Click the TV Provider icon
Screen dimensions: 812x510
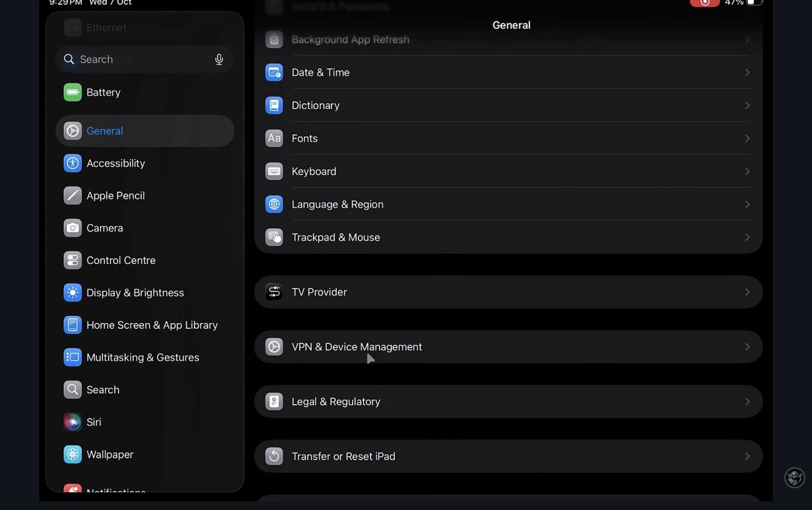point(274,292)
